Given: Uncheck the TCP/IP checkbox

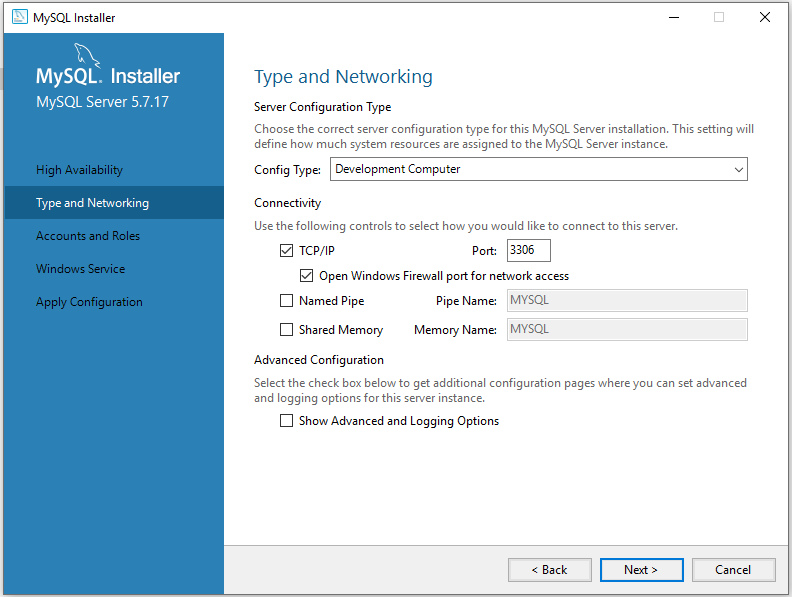Looking at the screenshot, I should coord(288,251).
